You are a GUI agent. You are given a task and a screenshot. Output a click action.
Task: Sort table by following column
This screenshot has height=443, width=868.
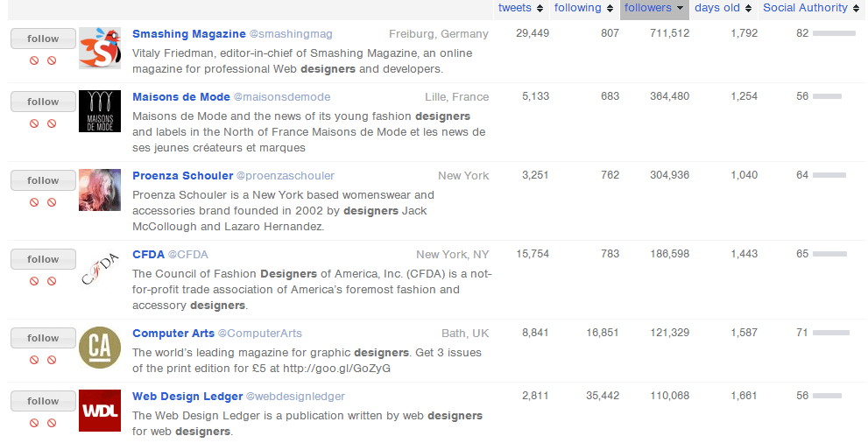(x=584, y=8)
